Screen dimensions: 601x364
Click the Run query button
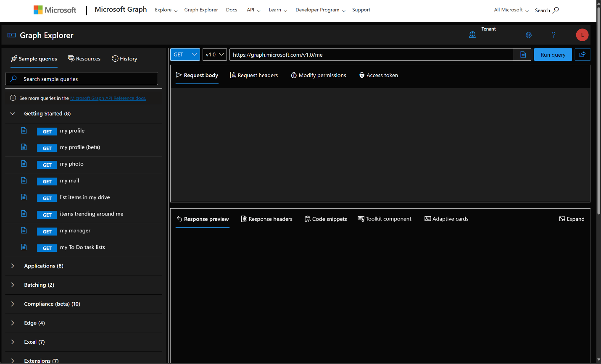(x=553, y=55)
